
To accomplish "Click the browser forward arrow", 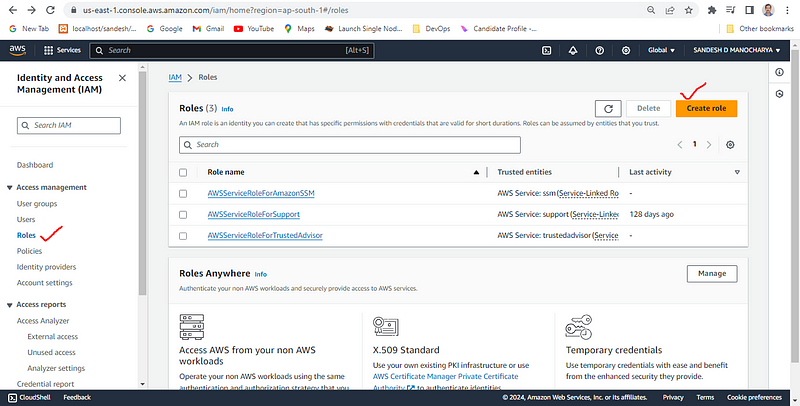I will (x=32, y=10).
